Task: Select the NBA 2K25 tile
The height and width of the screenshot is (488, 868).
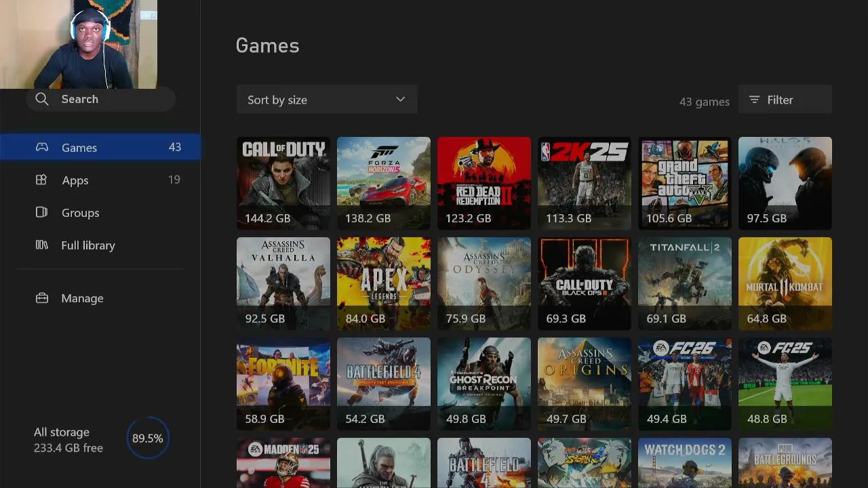Action: [585, 183]
